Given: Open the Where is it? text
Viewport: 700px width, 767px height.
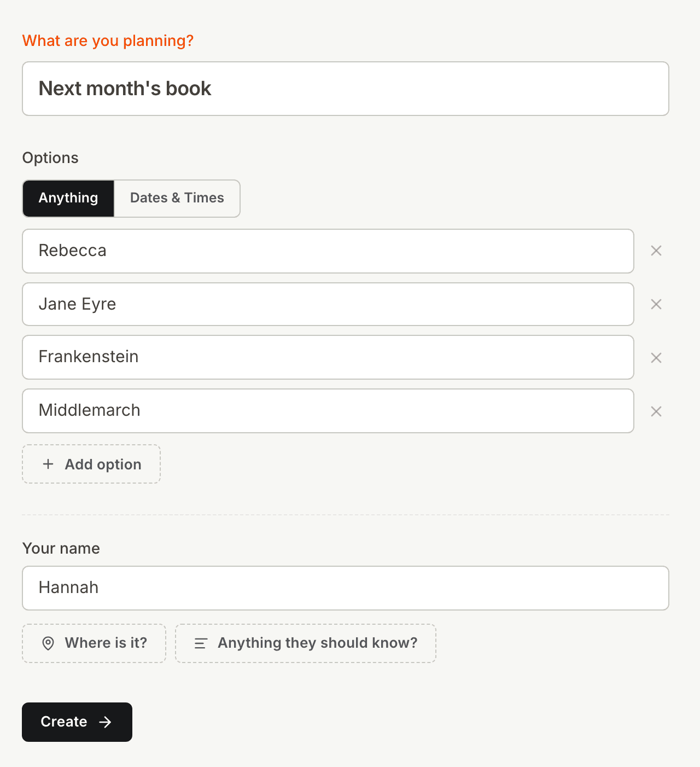Looking at the screenshot, I should (106, 643).
